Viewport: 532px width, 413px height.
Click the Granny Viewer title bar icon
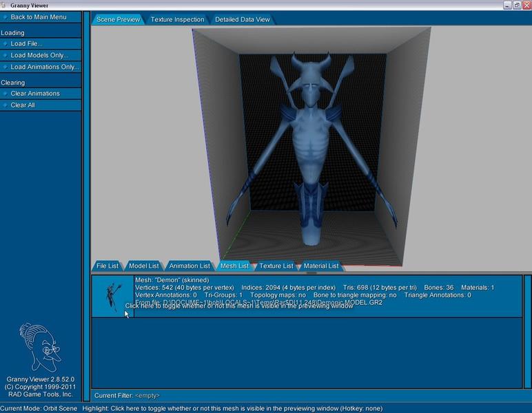pos(3,6)
